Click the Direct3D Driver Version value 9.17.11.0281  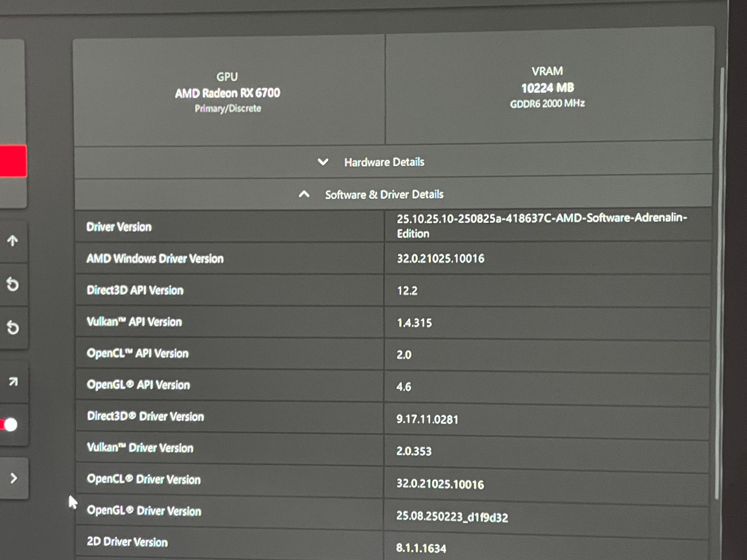(427, 419)
